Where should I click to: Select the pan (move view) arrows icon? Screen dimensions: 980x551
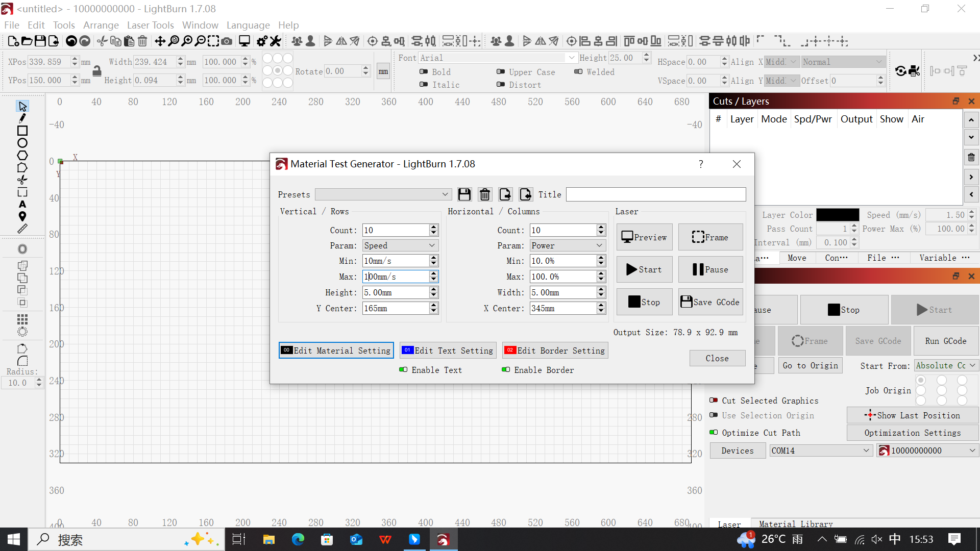tap(160, 41)
